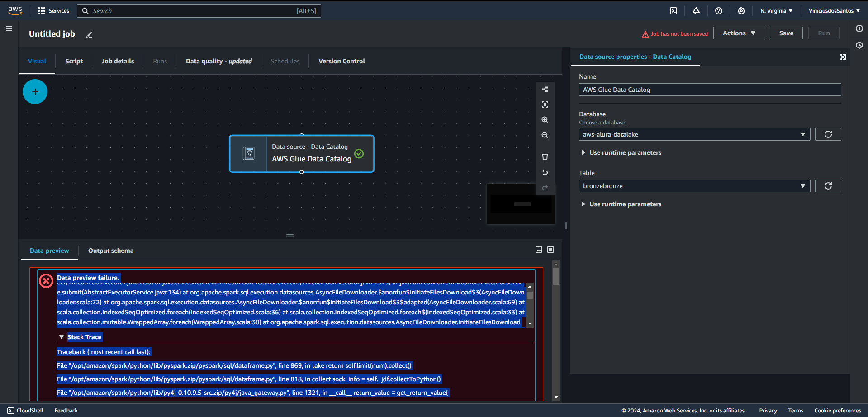Image resolution: width=868 pixels, height=417 pixels.
Task: Open the Terms link
Action: click(x=796, y=411)
